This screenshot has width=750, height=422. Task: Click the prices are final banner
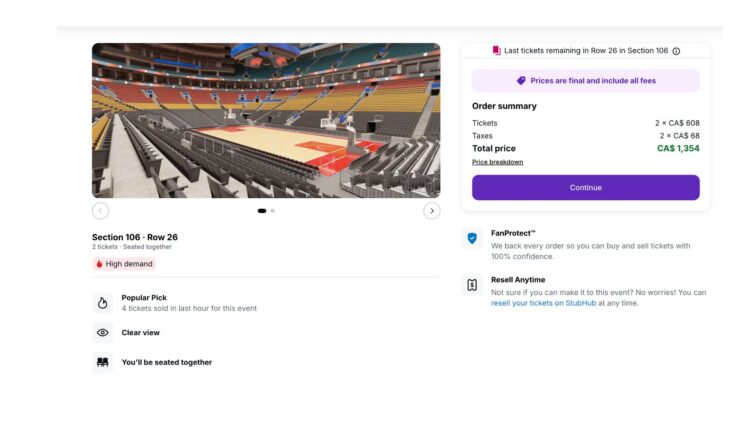click(x=585, y=80)
